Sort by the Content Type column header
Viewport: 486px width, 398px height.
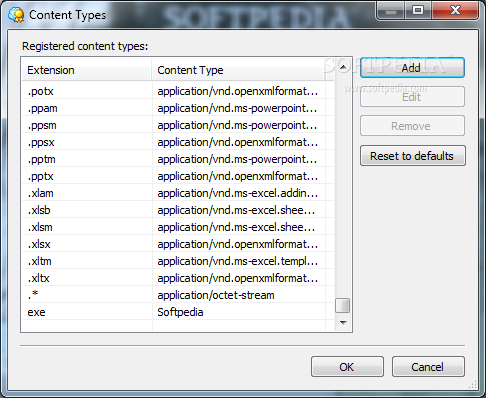pos(238,70)
